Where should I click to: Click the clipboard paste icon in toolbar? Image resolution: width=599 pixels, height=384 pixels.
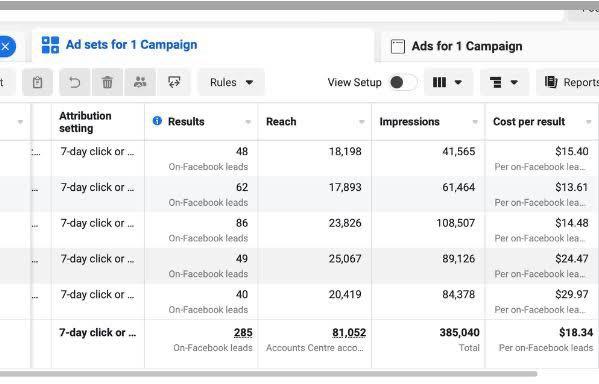tap(37, 82)
